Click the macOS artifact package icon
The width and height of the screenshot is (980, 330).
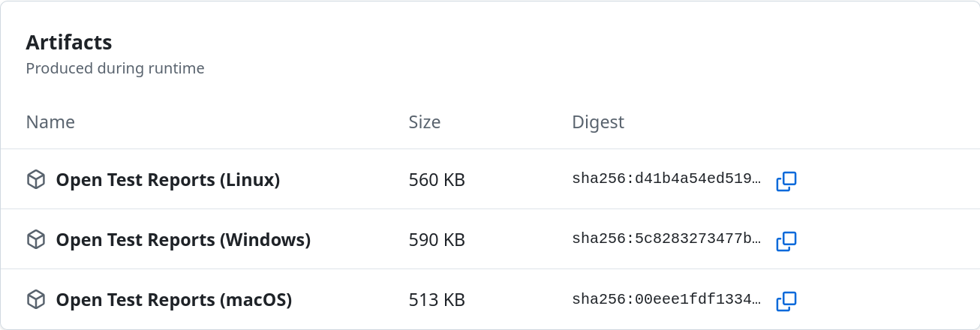pos(36,300)
